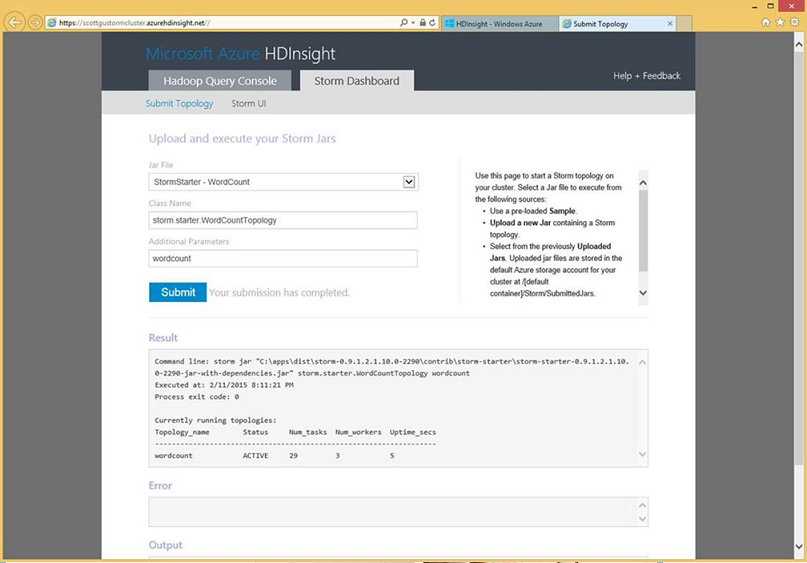This screenshot has width=807, height=563.
Task: Select the Submit Topology browser tab
Action: point(617,24)
